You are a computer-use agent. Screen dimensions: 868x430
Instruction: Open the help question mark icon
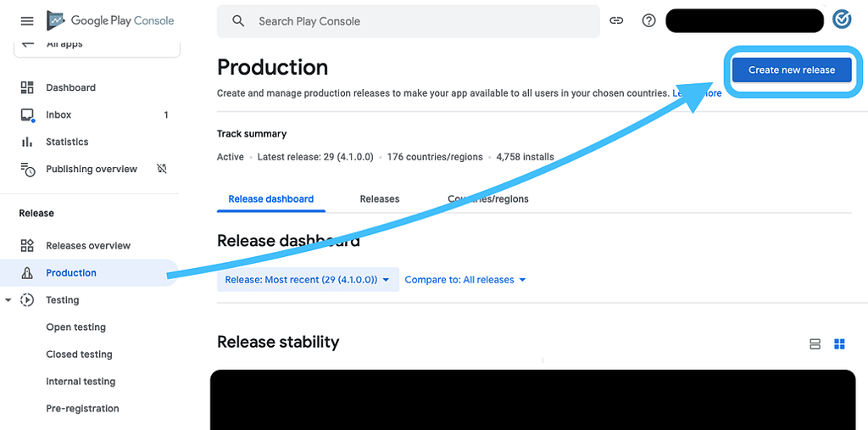648,20
